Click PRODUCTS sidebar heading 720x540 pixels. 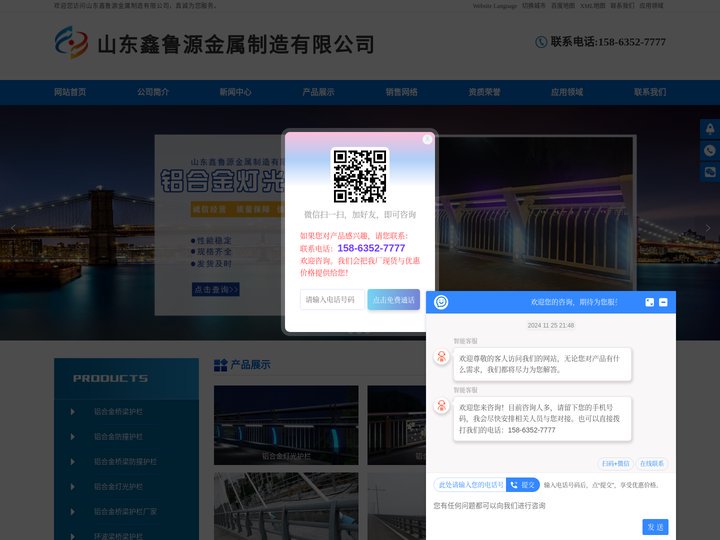click(110, 378)
